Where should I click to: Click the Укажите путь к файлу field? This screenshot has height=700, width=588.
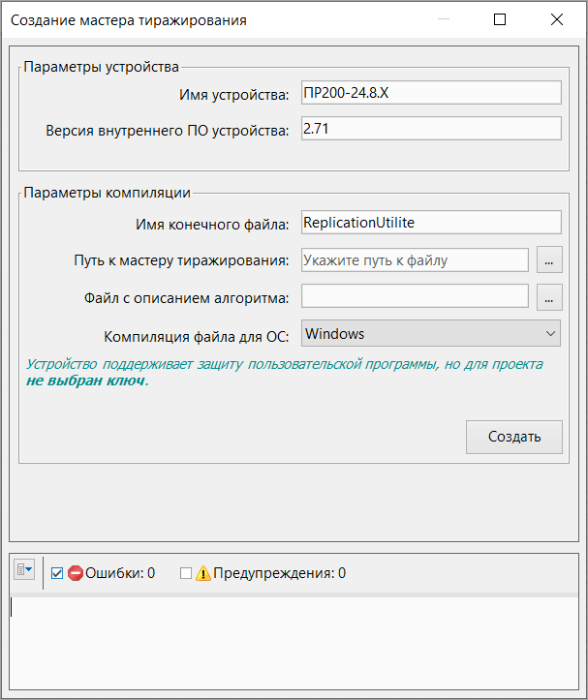[x=415, y=260]
